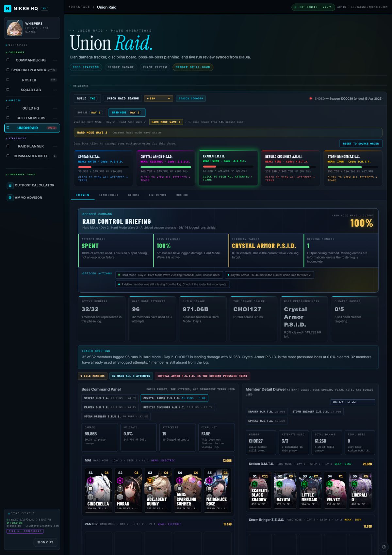Click the Crystal Armor P.S.I.D. green HP bar

[x=166, y=167]
